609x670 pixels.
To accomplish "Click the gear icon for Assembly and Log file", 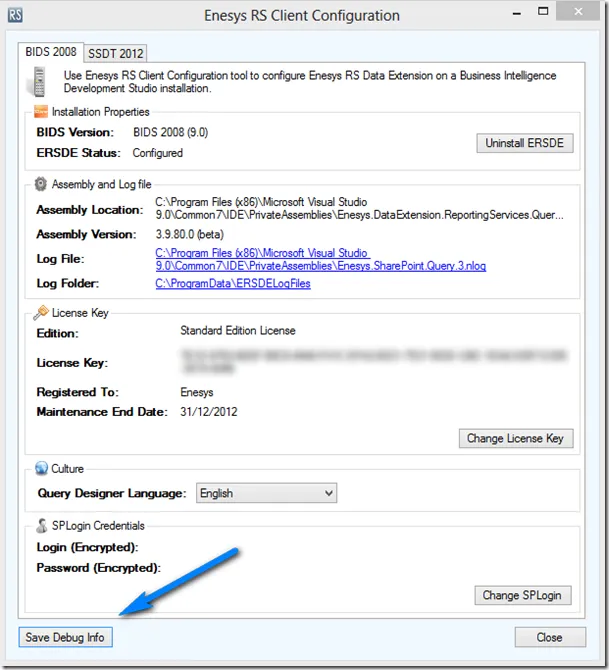I will tap(41, 184).
